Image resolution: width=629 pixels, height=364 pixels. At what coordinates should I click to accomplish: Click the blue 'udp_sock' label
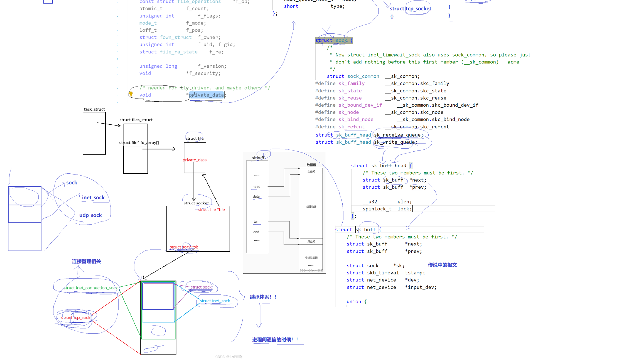click(90, 215)
